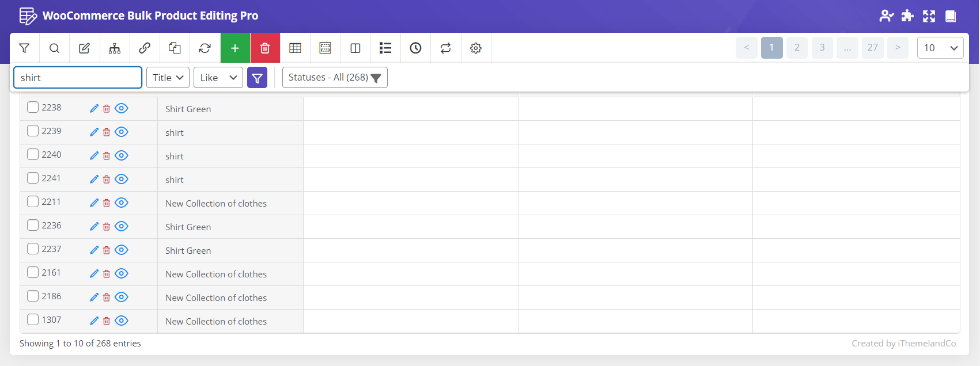Open the bulk edit pencil tool
980x366 pixels.
(84, 48)
